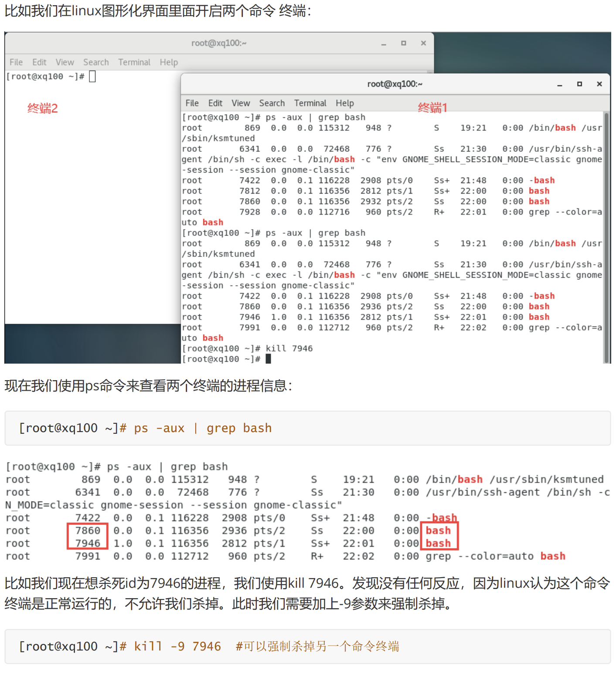Viewport: 616px width, 688px height.
Task: Open Help menu in background terminal
Action: point(169,62)
